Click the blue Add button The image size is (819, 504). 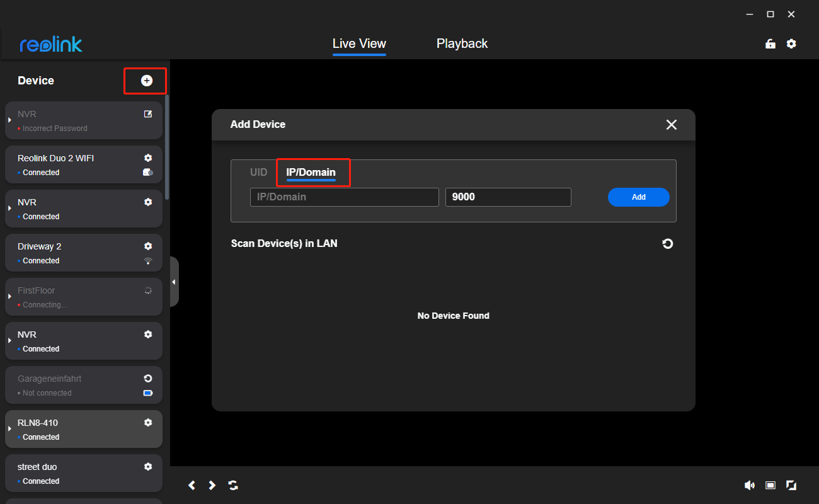(639, 197)
